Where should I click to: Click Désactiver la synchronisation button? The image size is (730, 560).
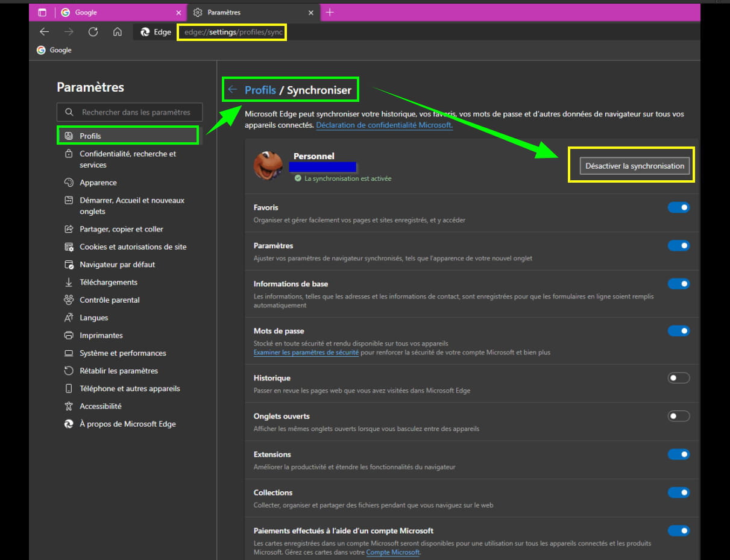[x=635, y=166]
